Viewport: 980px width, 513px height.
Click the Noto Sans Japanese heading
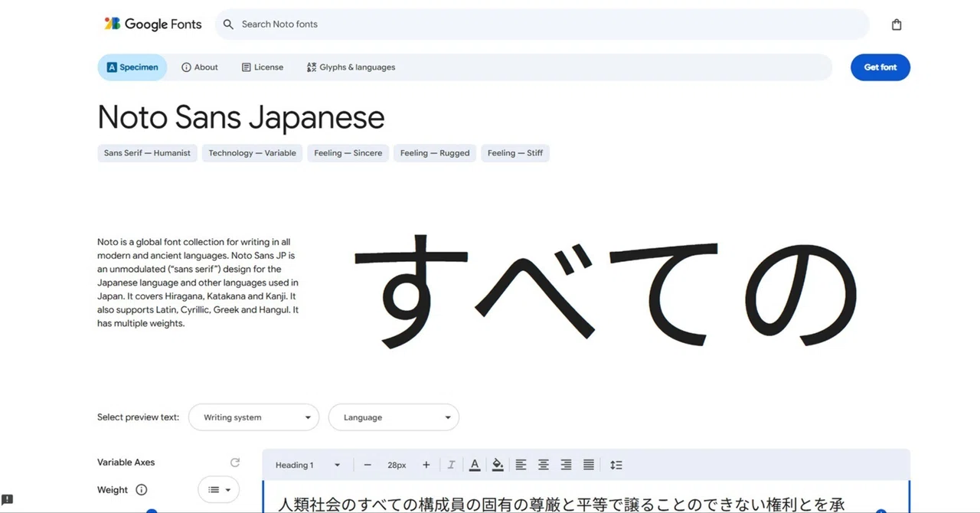tap(241, 117)
